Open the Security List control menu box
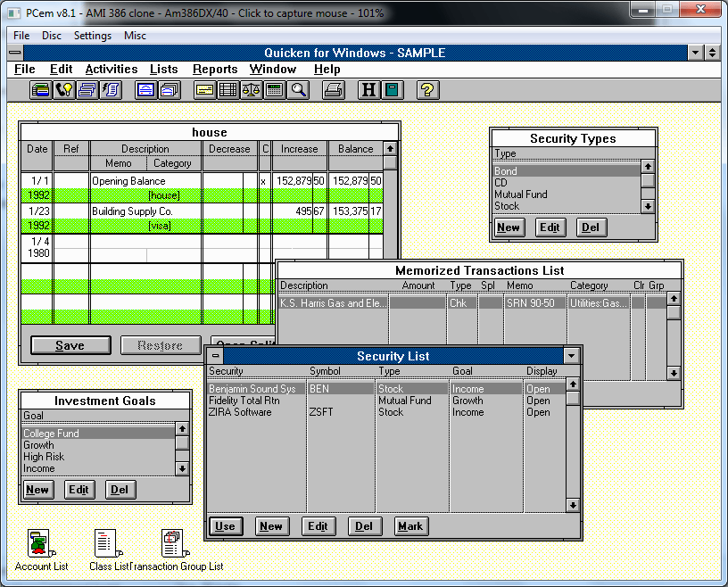This screenshot has width=728, height=587. [215, 356]
